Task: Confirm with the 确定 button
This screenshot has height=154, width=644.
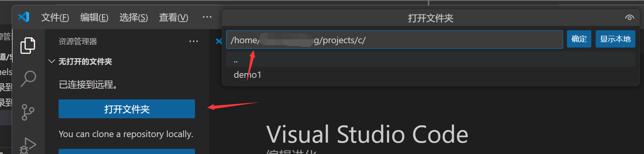Action: [x=579, y=39]
